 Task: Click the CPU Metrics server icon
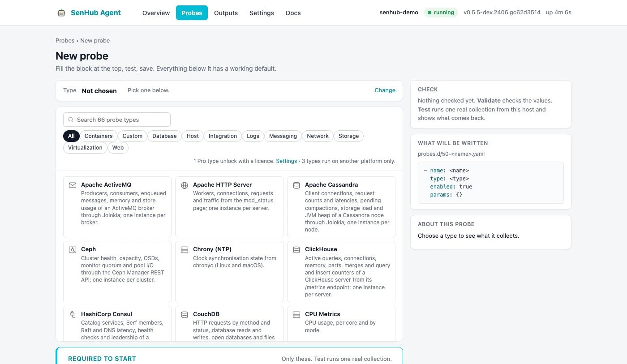[296, 314]
